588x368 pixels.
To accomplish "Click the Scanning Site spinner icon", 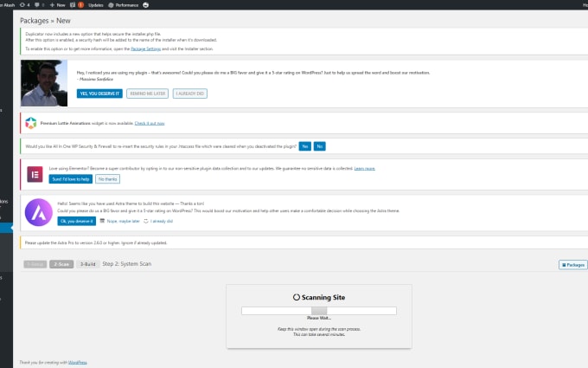I will click(x=297, y=297).
